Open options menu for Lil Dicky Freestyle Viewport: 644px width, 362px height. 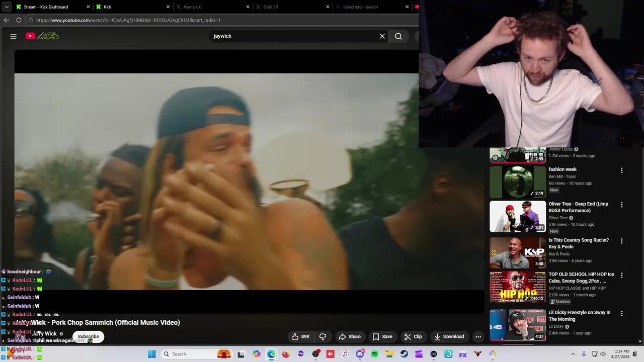point(622,313)
